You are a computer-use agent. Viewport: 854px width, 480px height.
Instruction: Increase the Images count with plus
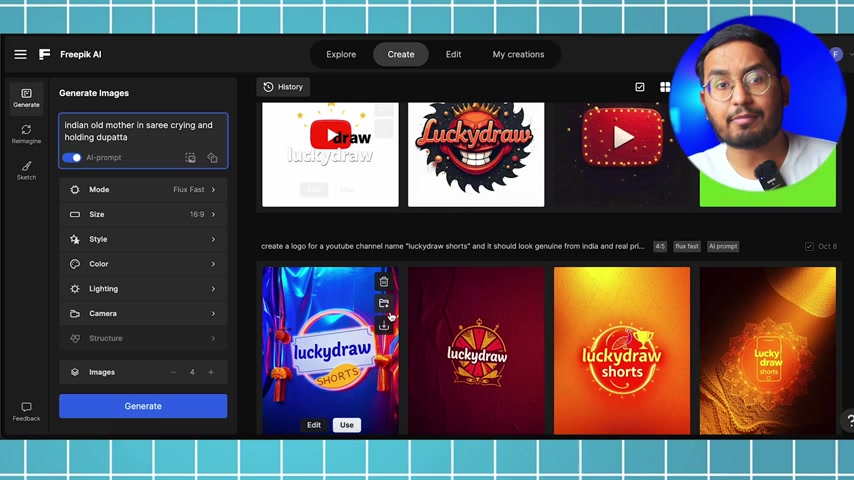(x=211, y=373)
